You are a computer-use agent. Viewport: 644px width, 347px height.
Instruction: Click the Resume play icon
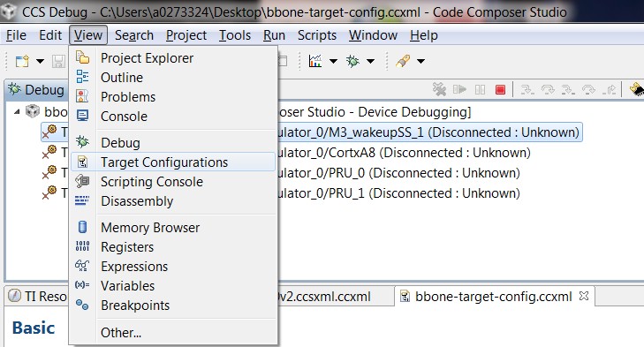[459, 89]
